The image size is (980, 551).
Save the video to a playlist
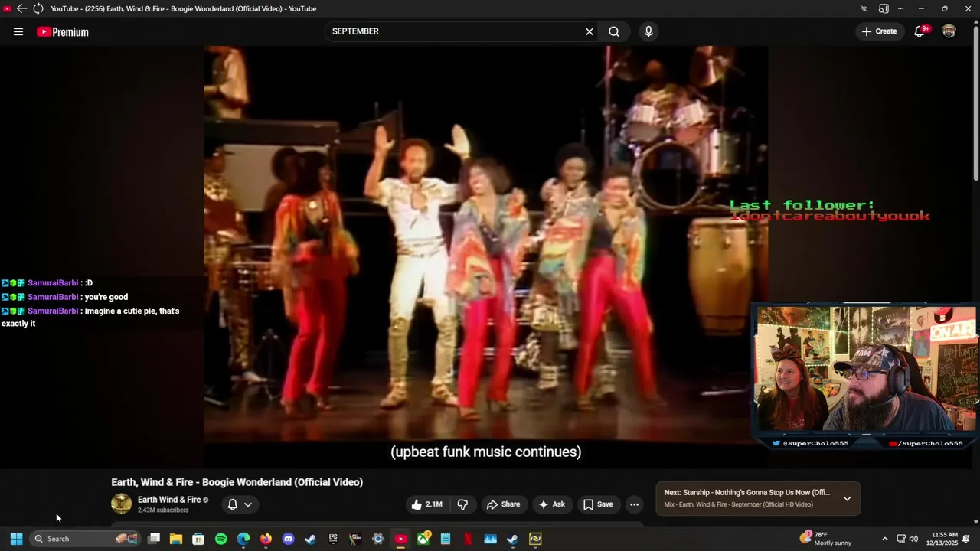(x=598, y=504)
